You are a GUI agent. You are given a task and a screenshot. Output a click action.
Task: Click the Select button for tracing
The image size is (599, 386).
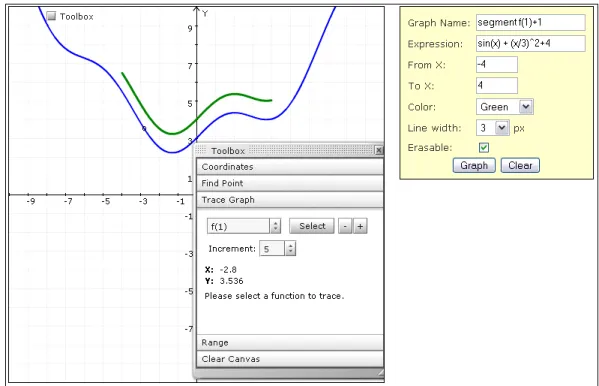coord(312,226)
